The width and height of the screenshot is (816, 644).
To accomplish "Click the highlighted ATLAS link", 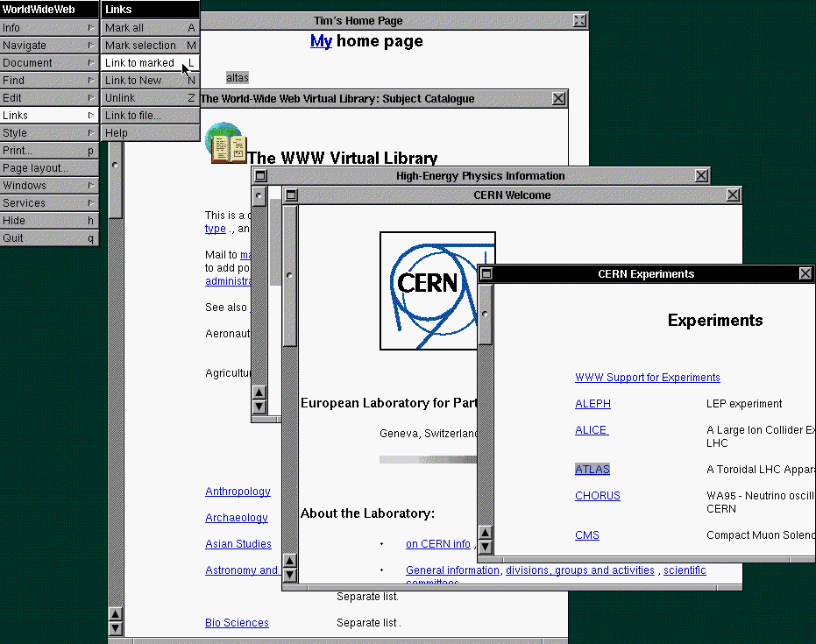I will pos(592,470).
